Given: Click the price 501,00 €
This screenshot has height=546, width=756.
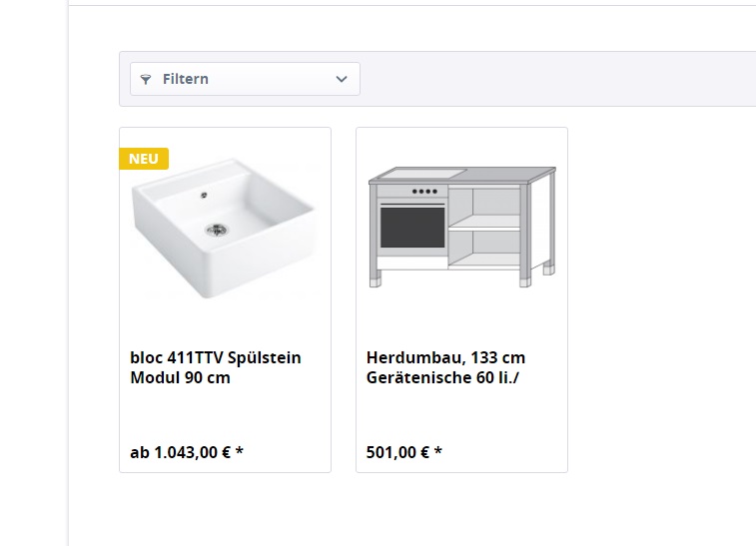Looking at the screenshot, I should click(397, 452).
